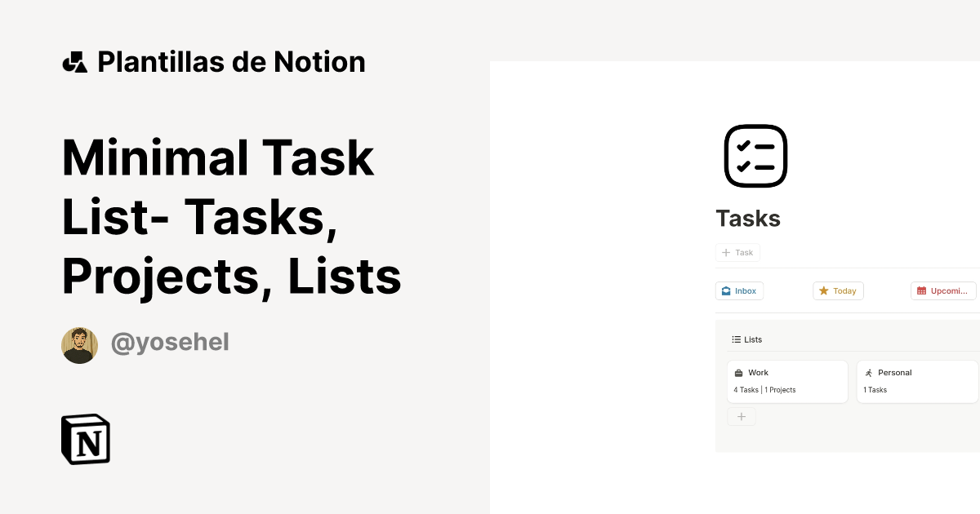Open the Inbox view
The width and height of the screenshot is (980, 514).
pos(739,290)
